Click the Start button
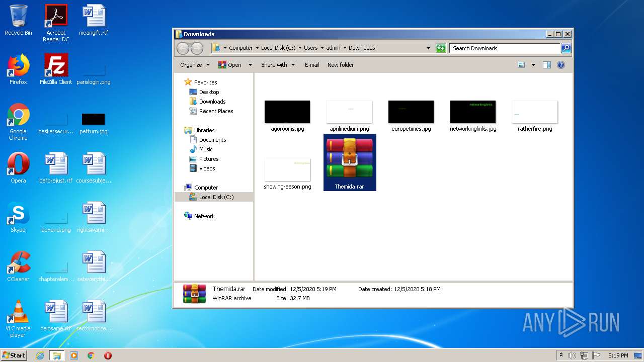The width and height of the screenshot is (644, 362). coord(14,355)
